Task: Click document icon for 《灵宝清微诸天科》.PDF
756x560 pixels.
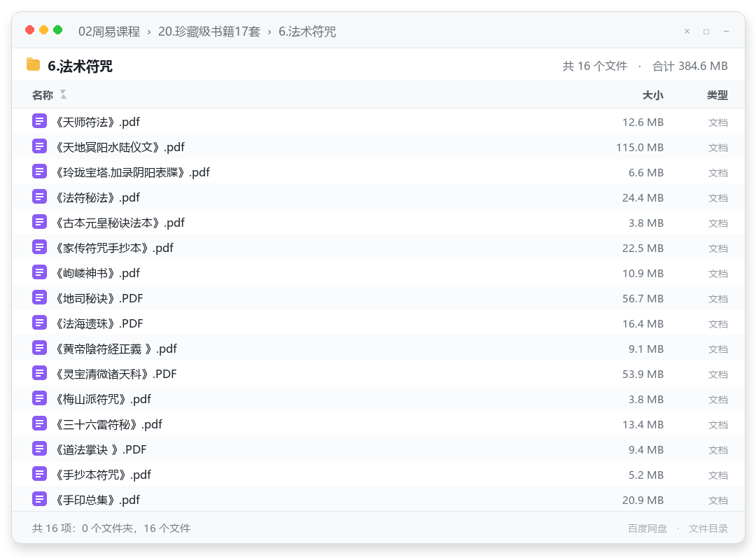Action: (x=39, y=373)
